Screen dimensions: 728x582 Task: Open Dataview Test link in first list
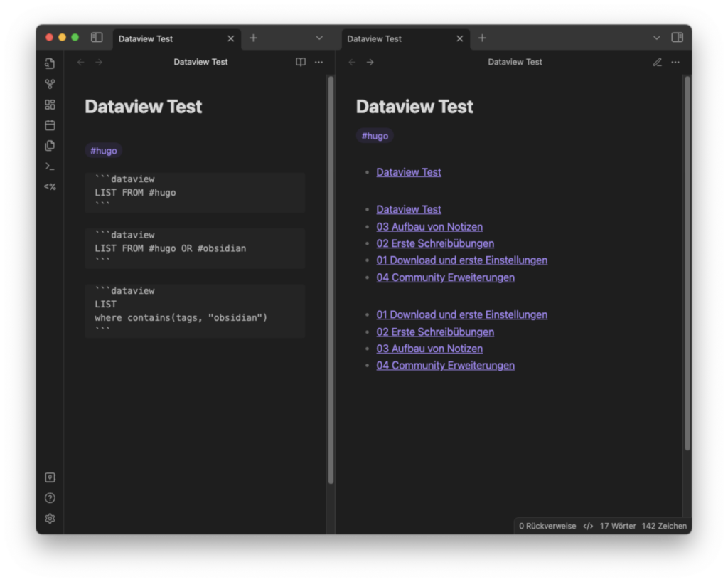click(x=409, y=172)
